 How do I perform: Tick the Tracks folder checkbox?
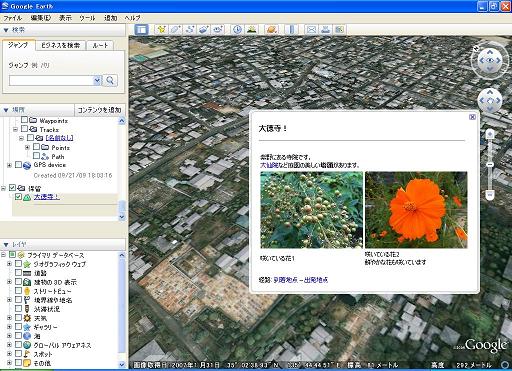[x=24, y=129]
